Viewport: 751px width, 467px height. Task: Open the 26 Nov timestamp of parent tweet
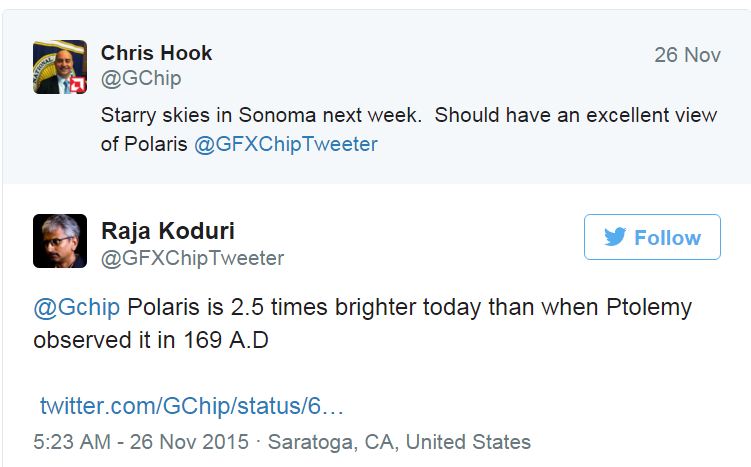coord(687,55)
